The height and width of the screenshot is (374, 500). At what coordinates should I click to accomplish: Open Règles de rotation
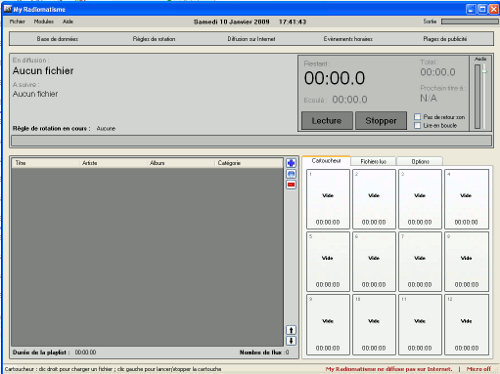tap(154, 39)
